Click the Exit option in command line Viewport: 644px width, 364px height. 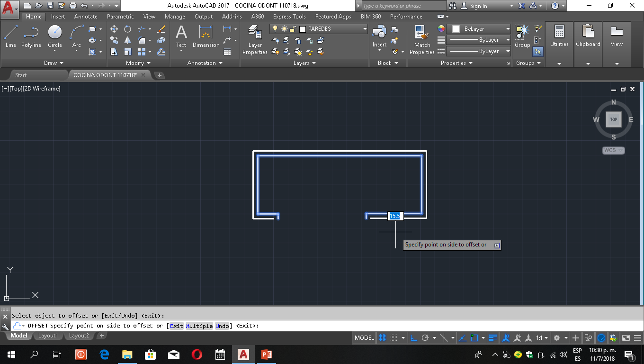(176, 326)
